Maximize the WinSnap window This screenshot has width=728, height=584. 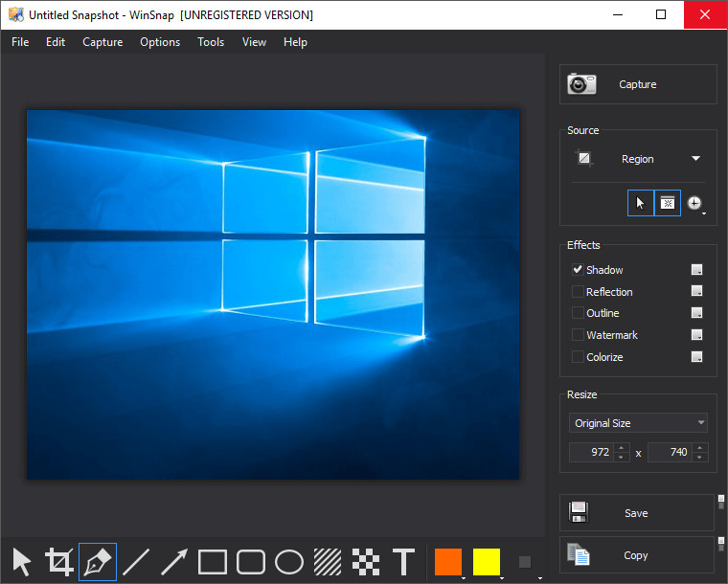tap(661, 15)
